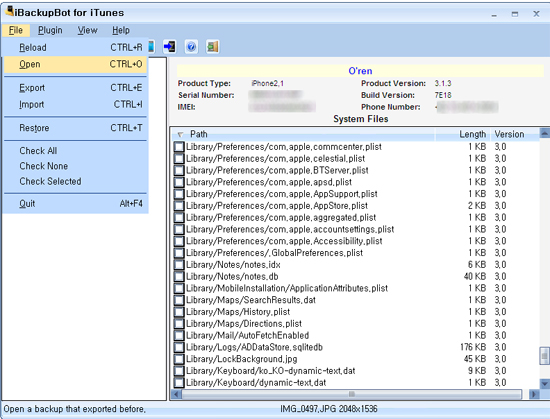Open the Plugin menu
The height and width of the screenshot is (419, 550).
(50, 31)
